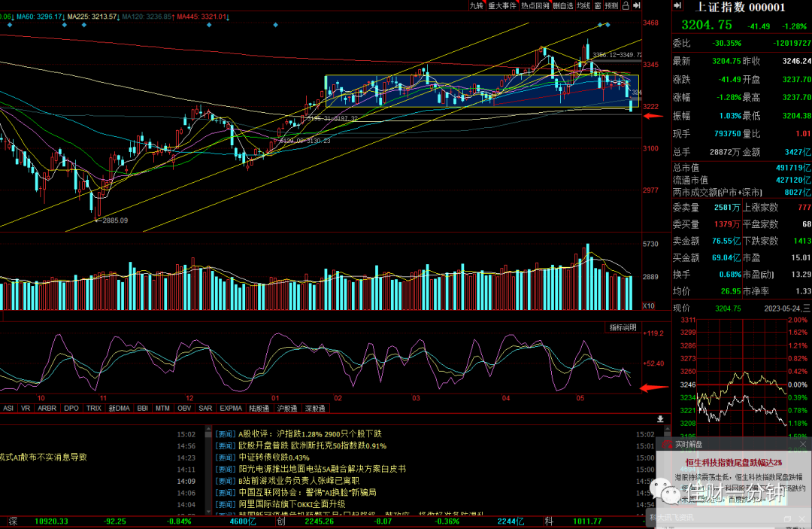Open the 陆股通 tab
812x529 pixels.
pyautogui.click(x=259, y=409)
